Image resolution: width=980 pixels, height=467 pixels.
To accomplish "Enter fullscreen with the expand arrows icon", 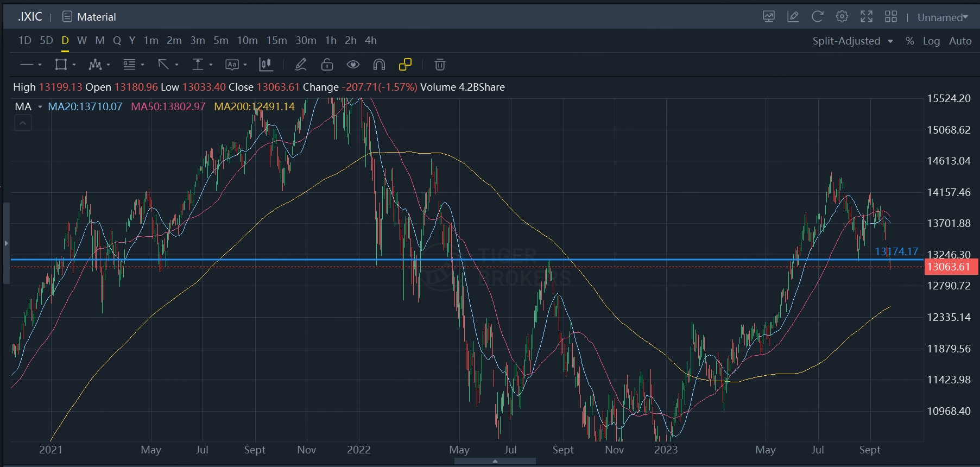I will coord(867,17).
